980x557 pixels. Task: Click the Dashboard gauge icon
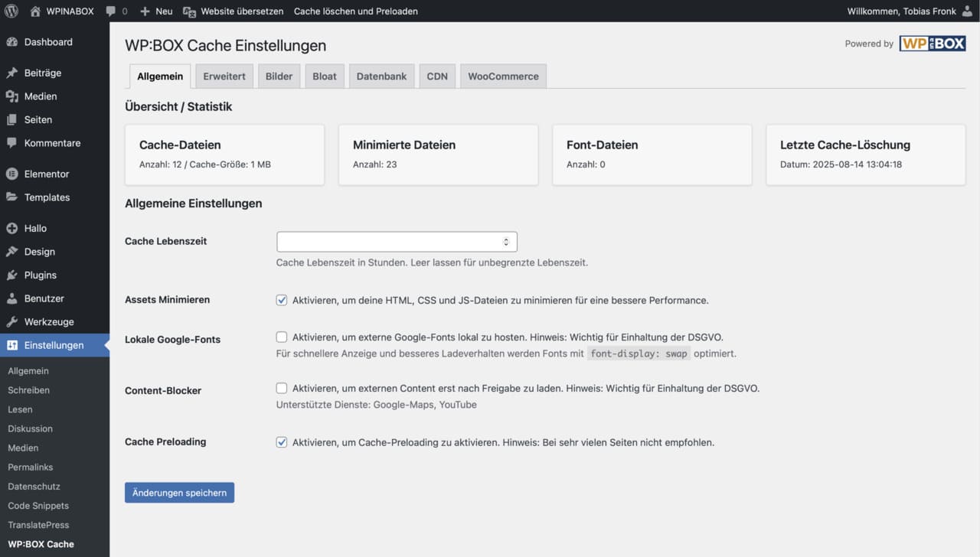click(x=11, y=42)
